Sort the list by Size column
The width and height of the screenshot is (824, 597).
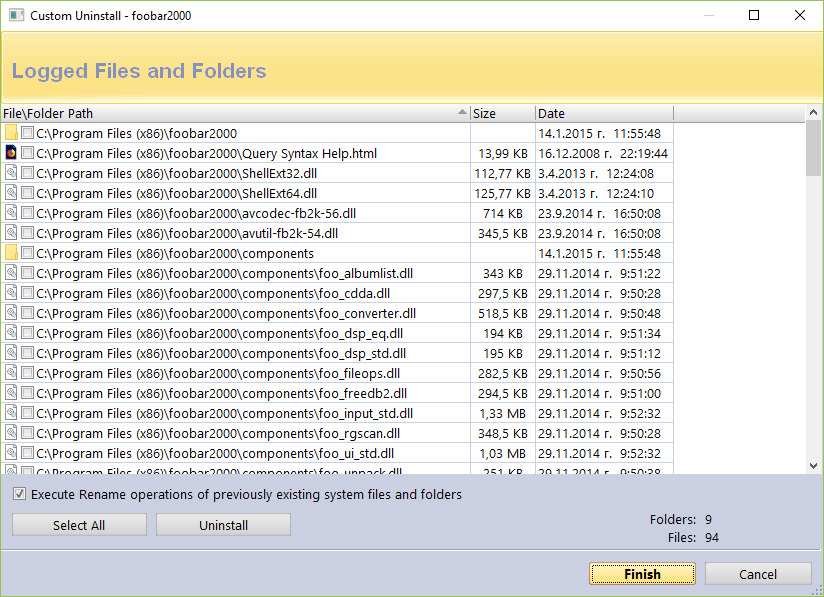(502, 114)
